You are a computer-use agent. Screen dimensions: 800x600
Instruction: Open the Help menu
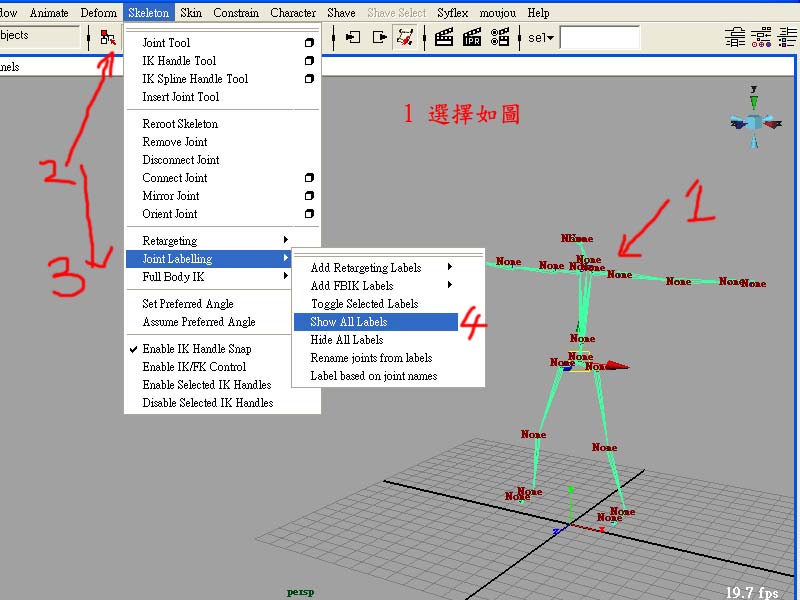[538, 13]
